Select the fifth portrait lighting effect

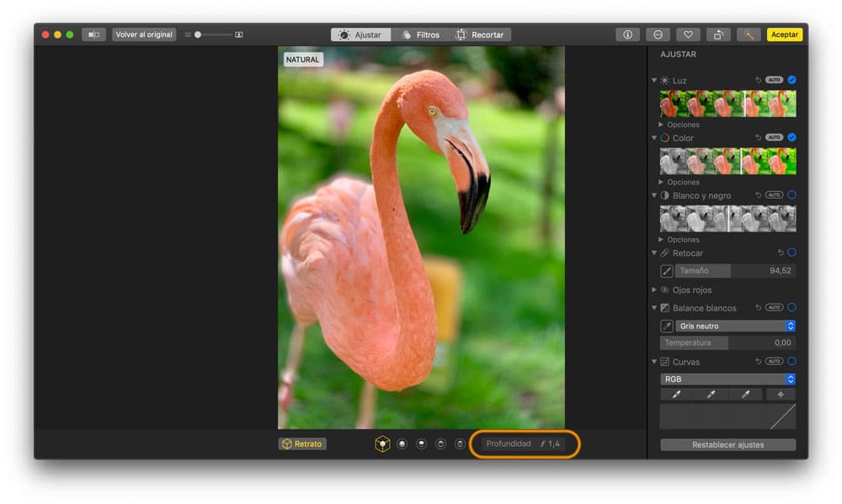point(461,444)
